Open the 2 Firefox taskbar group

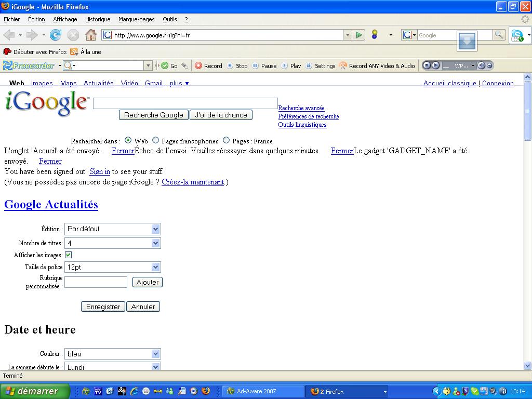pyautogui.click(x=348, y=391)
